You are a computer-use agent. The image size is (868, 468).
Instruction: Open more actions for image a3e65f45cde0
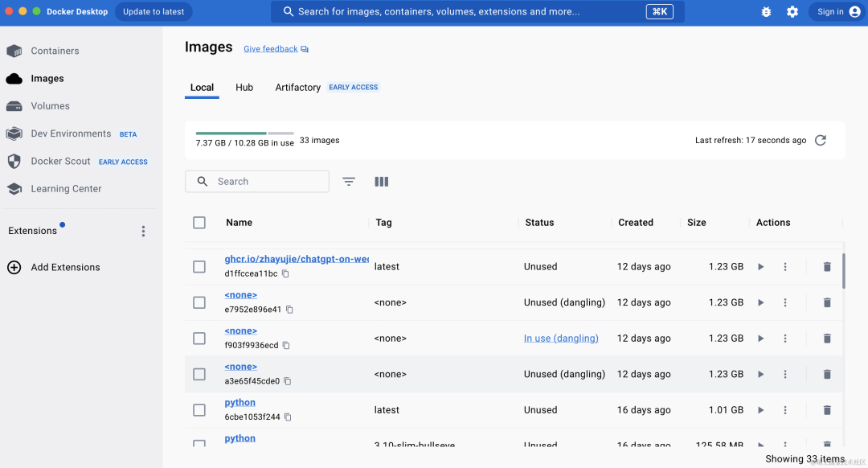[785, 375]
